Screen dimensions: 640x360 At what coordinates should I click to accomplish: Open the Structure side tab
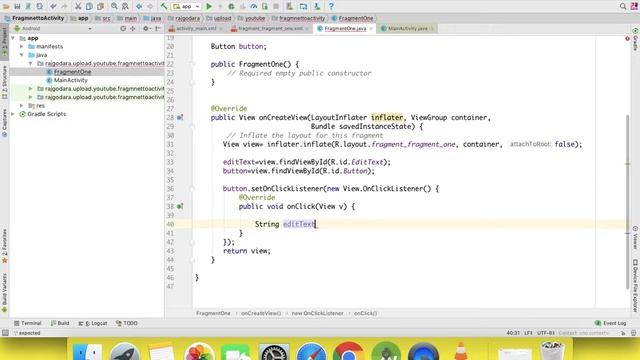(4, 82)
